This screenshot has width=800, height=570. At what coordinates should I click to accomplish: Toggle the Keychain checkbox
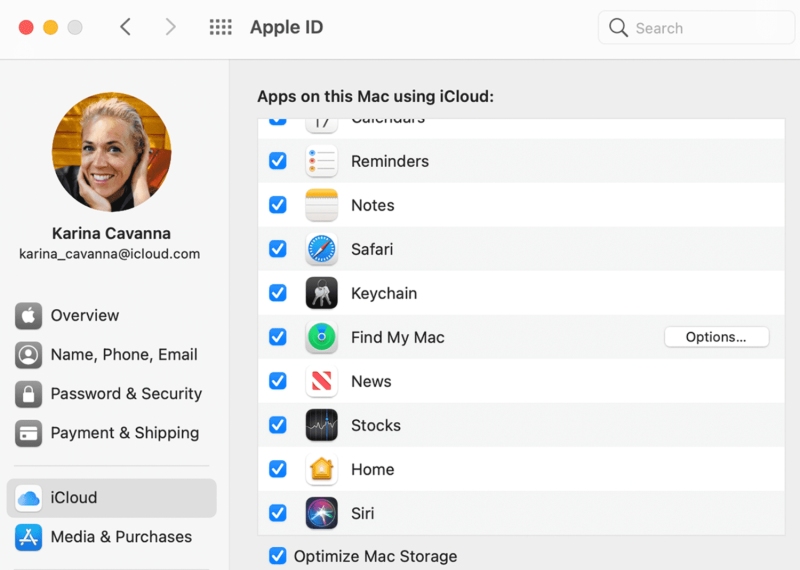(x=278, y=293)
